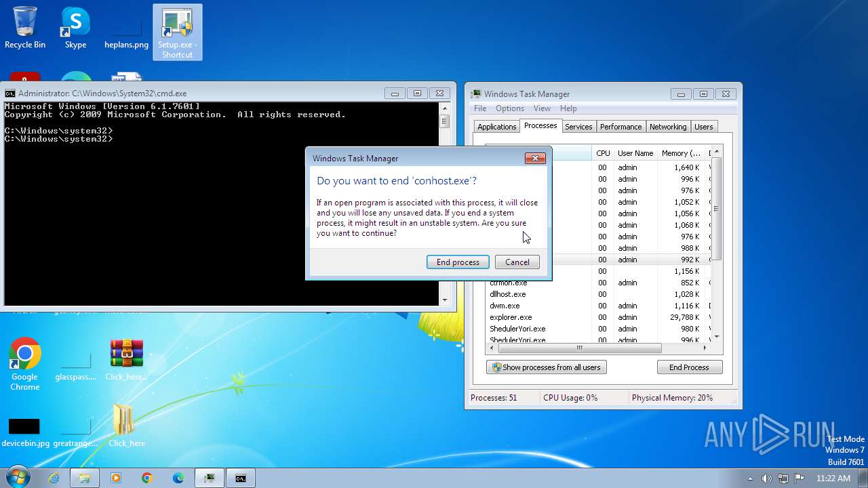Click the Task Manager title bar icon
Viewport: 868px width, 488px height.
477,94
